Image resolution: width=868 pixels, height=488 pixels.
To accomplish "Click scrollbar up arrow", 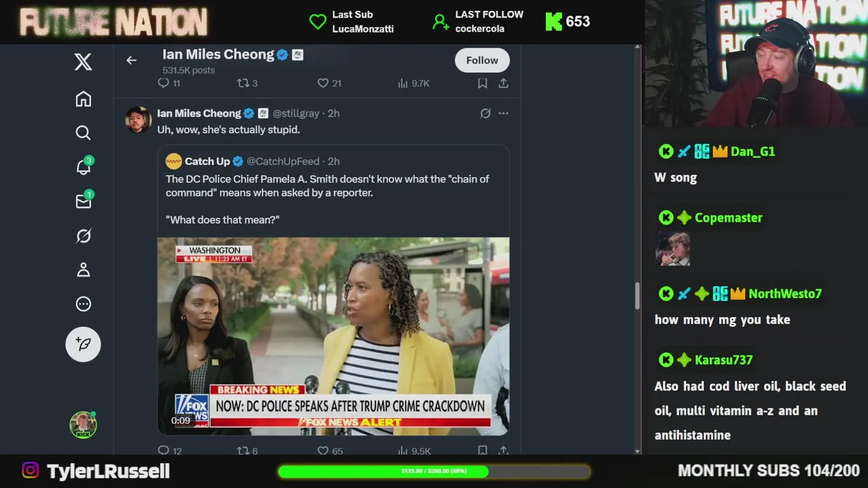I will click(637, 48).
